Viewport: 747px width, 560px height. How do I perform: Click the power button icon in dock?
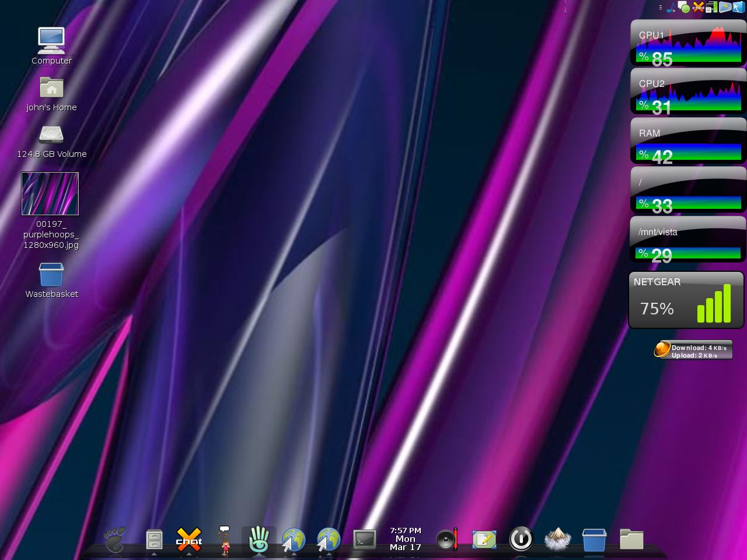521,539
